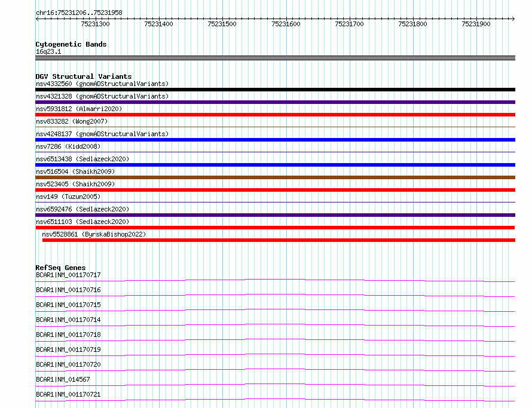Image resolution: width=532 pixels, height=408 pixels.
Task: Open nsv149 (Tuzun2005) variant
Action: pos(68,197)
